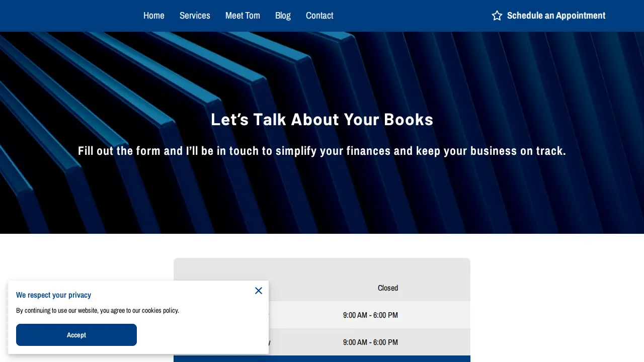Open the Meet Tom page
Viewport: 644px width, 362px height.
243,16
